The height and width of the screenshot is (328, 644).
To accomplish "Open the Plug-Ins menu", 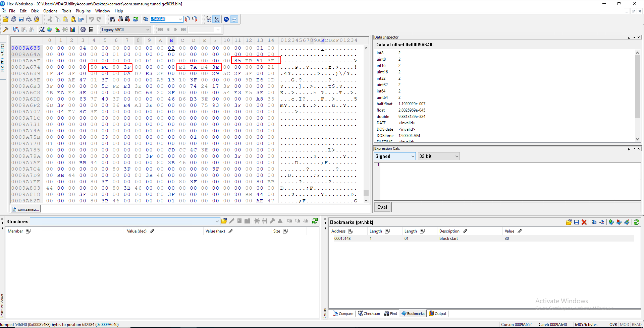I will click(x=83, y=11).
